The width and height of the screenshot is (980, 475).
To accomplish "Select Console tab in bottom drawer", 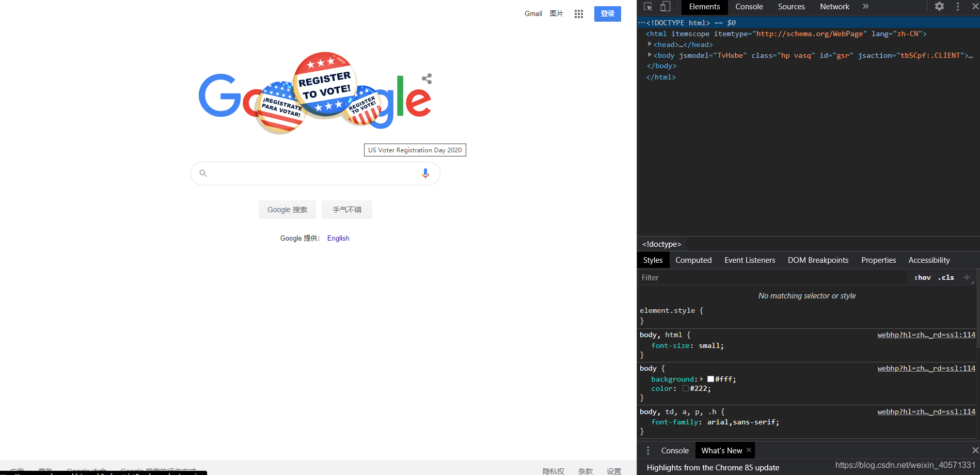I will pyautogui.click(x=675, y=451).
